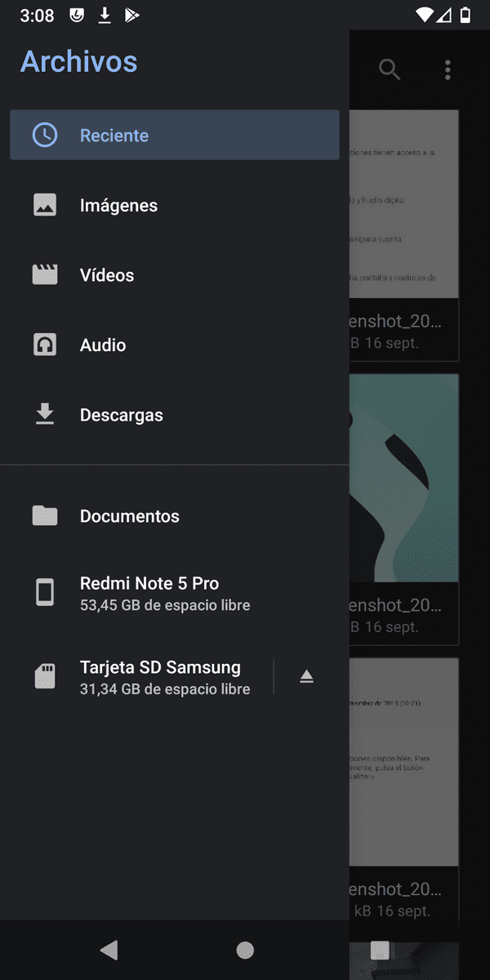Tap the clapperboard icon for Vídeos
490x980 pixels.
pyautogui.click(x=45, y=274)
